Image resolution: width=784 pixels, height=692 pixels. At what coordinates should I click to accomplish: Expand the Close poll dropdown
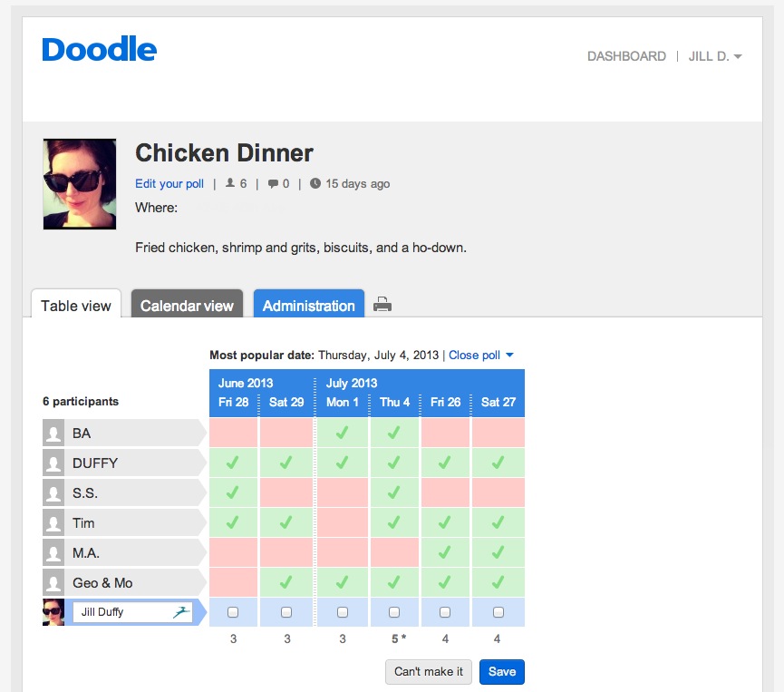tap(481, 356)
